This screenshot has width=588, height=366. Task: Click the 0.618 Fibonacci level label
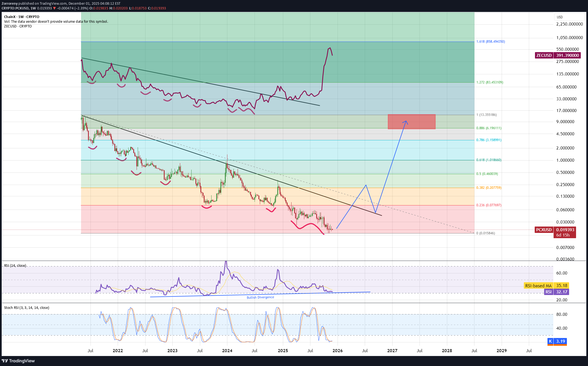click(489, 160)
